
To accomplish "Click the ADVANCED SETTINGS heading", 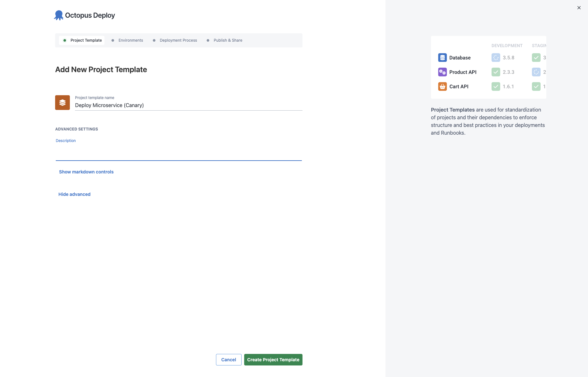I will pos(77,129).
